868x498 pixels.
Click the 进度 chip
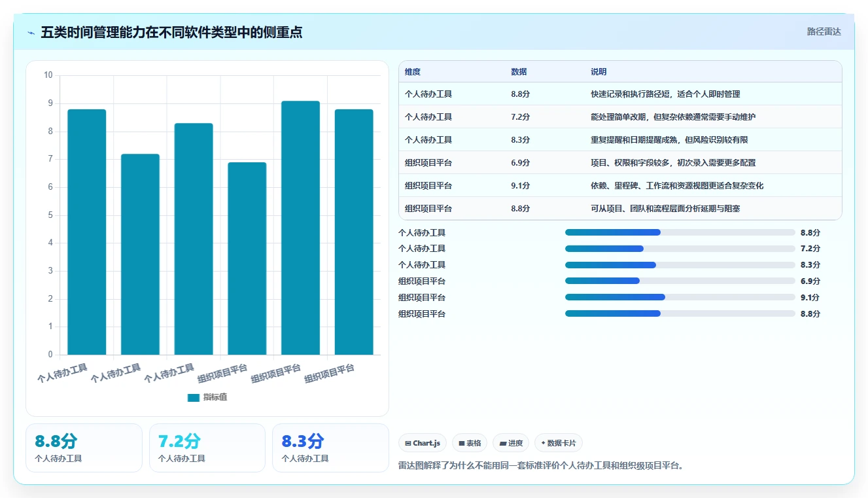511,443
